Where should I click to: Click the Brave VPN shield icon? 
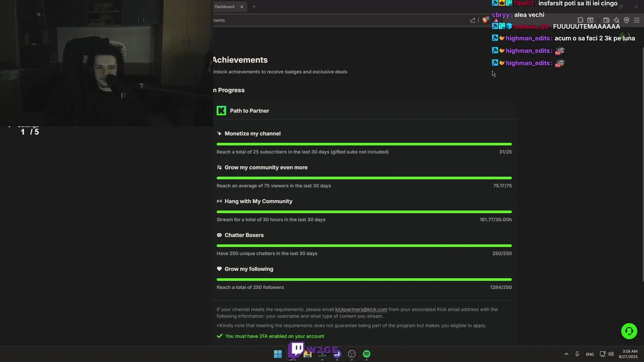click(x=626, y=20)
